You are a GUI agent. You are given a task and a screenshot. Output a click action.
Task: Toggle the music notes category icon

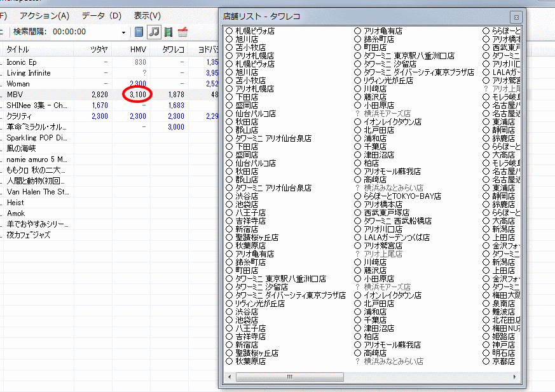click(x=154, y=32)
